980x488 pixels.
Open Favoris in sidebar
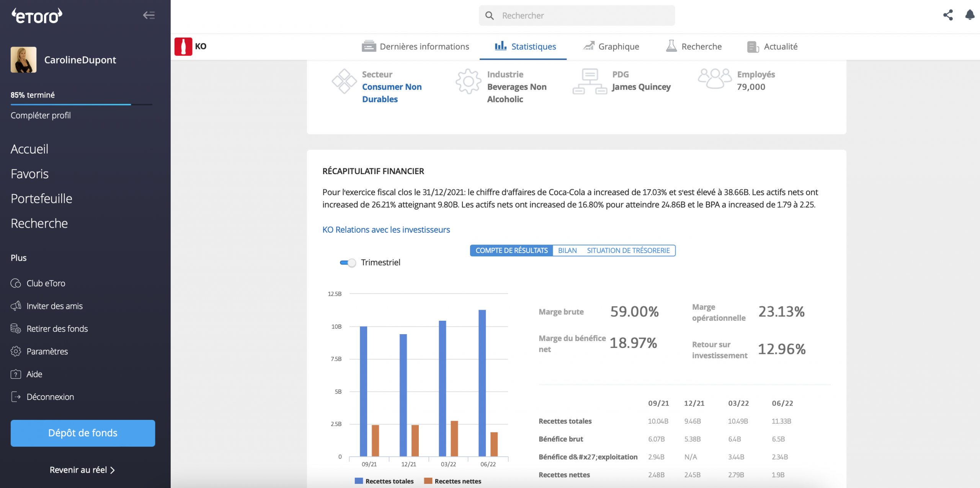pos(29,174)
